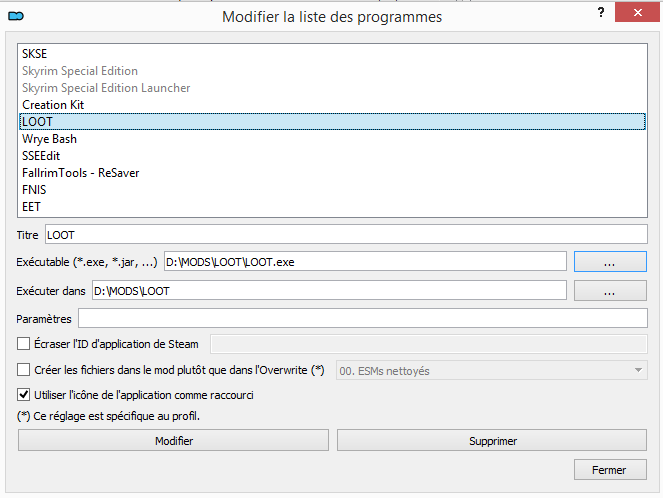Image resolution: width=663 pixels, height=498 pixels.
Task: Uncheck Utiliser l'icône de l'application comme raccourci
Action: (24, 395)
